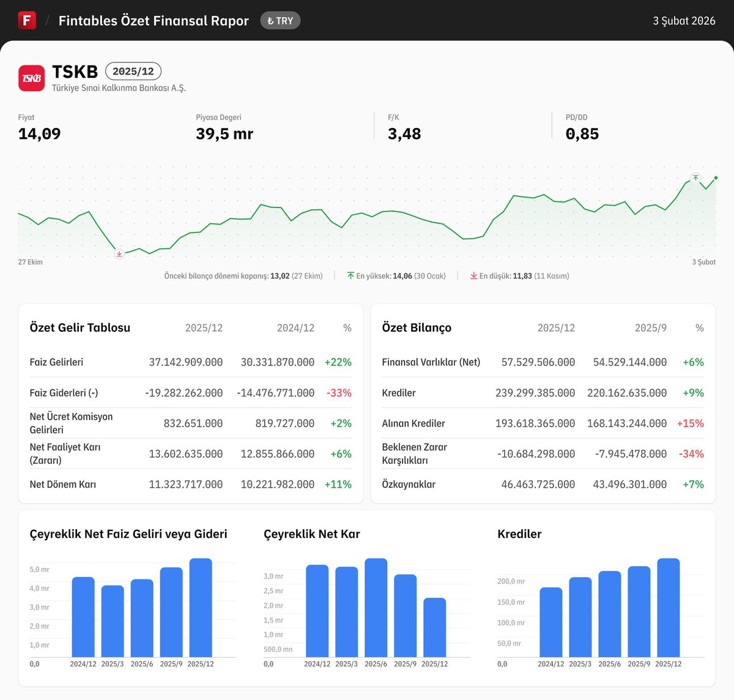Click the Özet Bilanço heading

click(417, 327)
